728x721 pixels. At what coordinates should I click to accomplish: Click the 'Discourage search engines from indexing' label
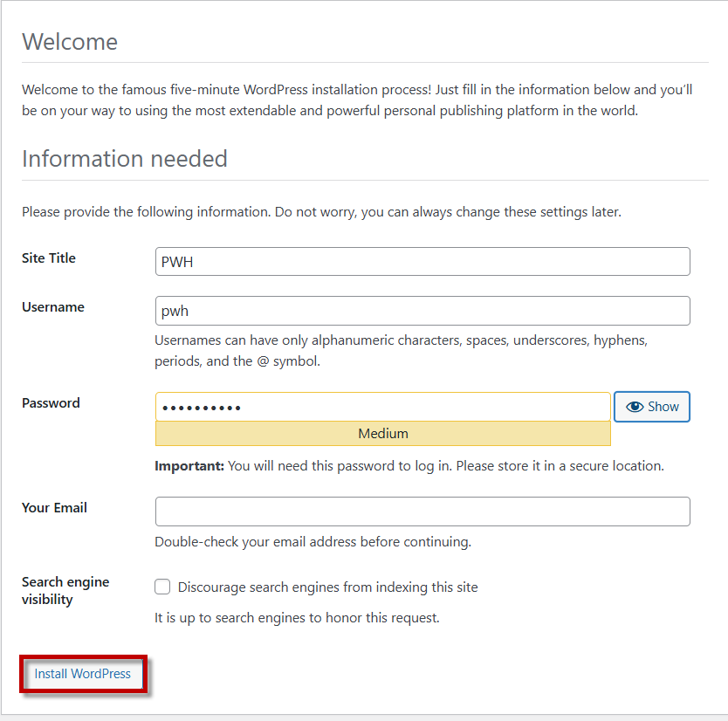tap(327, 587)
